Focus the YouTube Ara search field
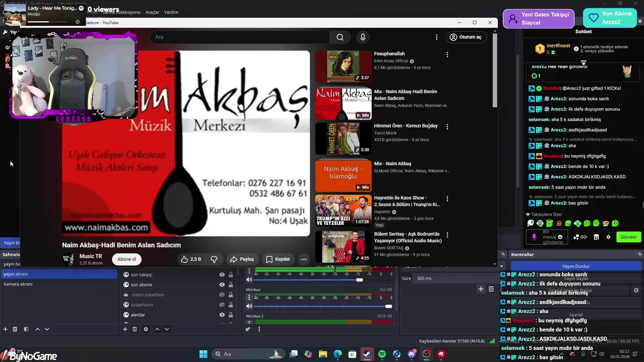644x362 pixels. pyautogui.click(x=239, y=37)
